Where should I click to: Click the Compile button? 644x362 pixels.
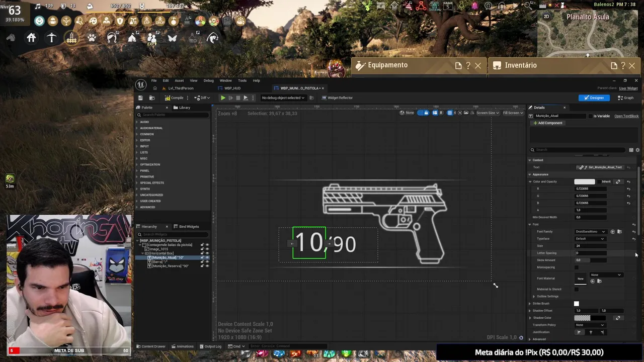[x=174, y=98]
